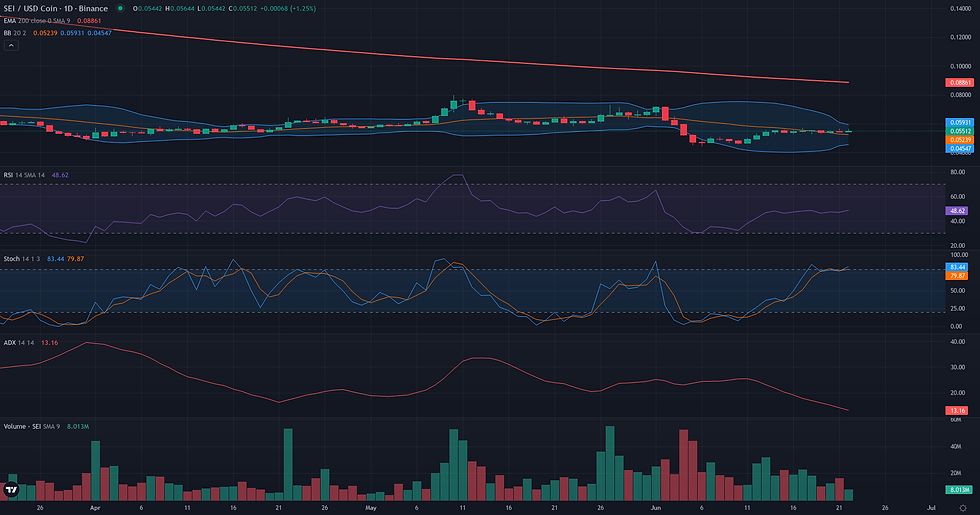Select the BB 20 2 indicator legend

(x=15, y=33)
